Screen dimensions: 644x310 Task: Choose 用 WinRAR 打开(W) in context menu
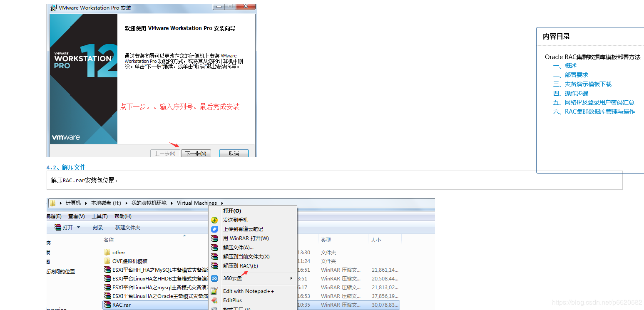[246, 238]
